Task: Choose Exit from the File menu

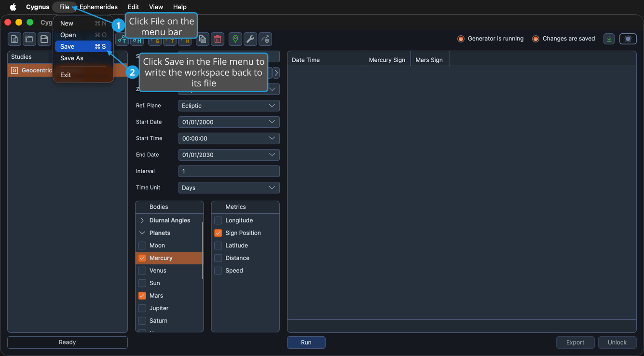Action: 83,75
